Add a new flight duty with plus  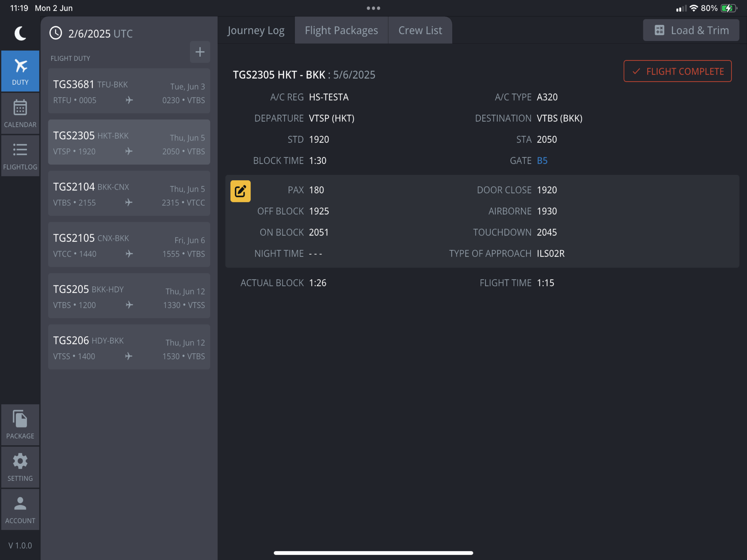(x=200, y=52)
